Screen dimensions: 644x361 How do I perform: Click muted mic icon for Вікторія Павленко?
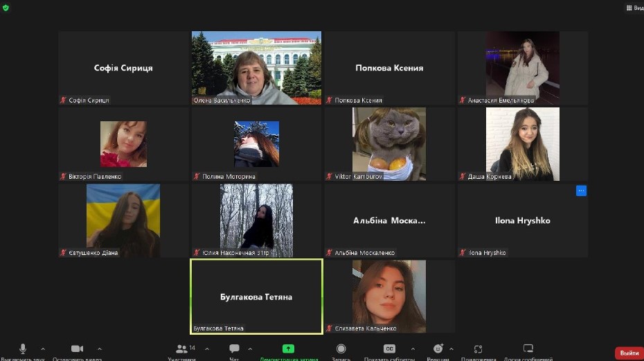pyautogui.click(x=63, y=177)
